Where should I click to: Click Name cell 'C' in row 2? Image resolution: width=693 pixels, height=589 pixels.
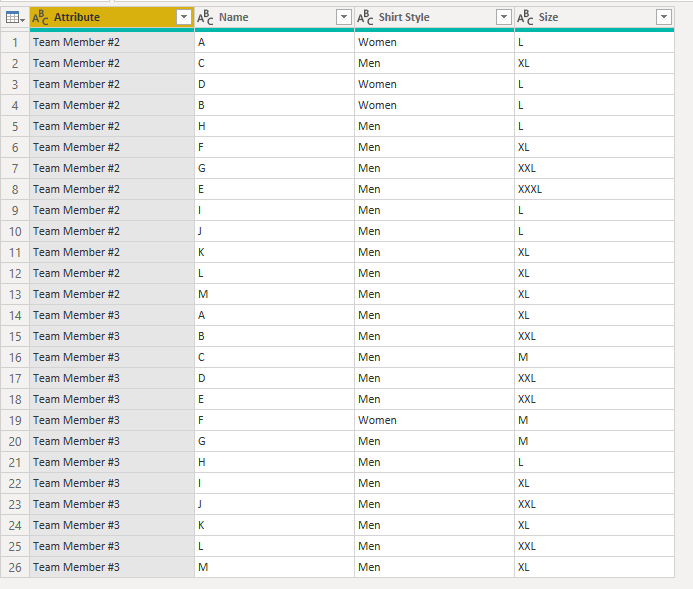[x=274, y=63]
